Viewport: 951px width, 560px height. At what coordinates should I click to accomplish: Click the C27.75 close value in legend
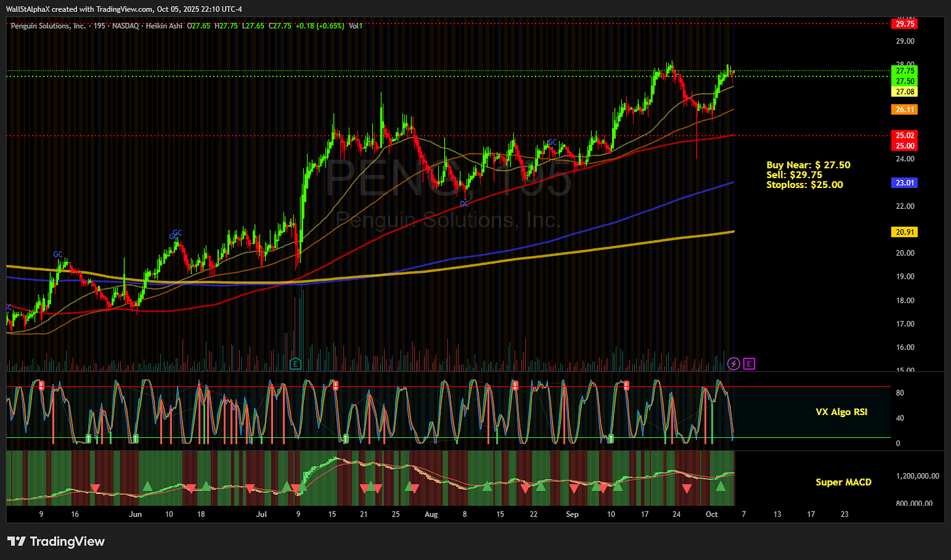click(x=282, y=25)
